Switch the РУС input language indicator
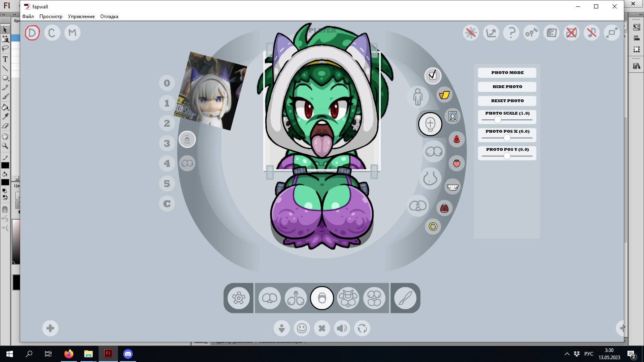This screenshot has height=362, width=644. tap(588, 354)
